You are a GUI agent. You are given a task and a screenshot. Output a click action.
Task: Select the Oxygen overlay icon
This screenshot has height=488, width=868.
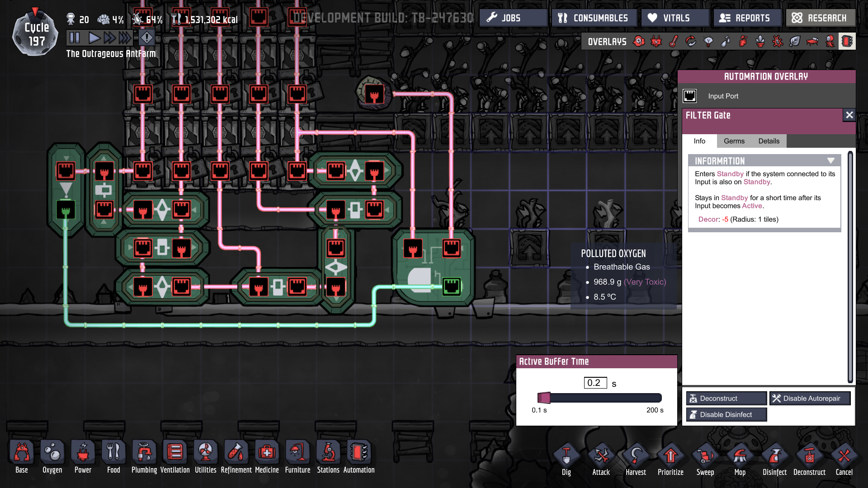point(639,42)
